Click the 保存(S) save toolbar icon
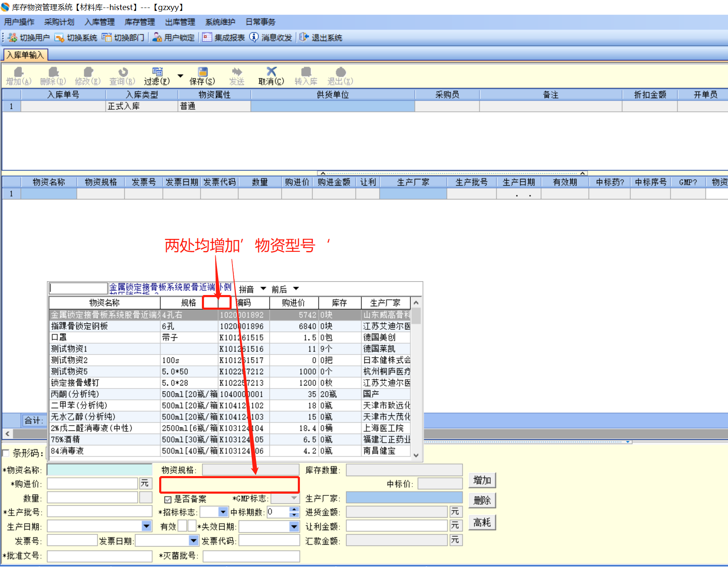 pos(203,72)
